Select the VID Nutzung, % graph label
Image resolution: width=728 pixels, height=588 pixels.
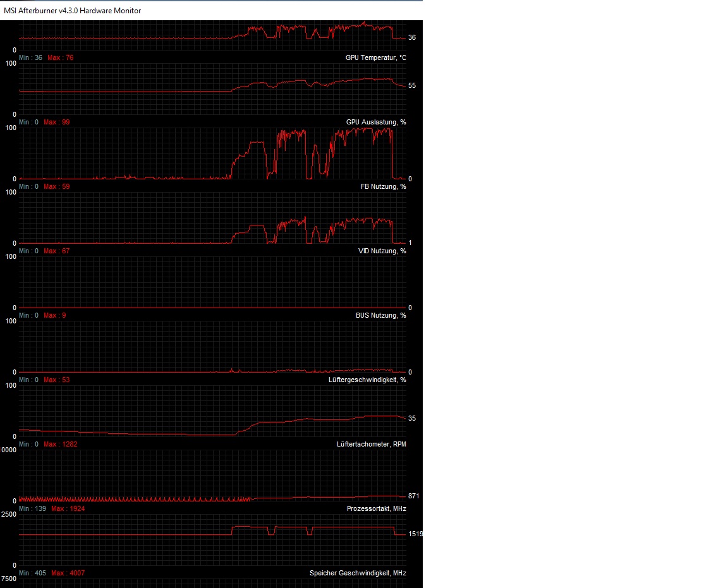click(x=382, y=251)
